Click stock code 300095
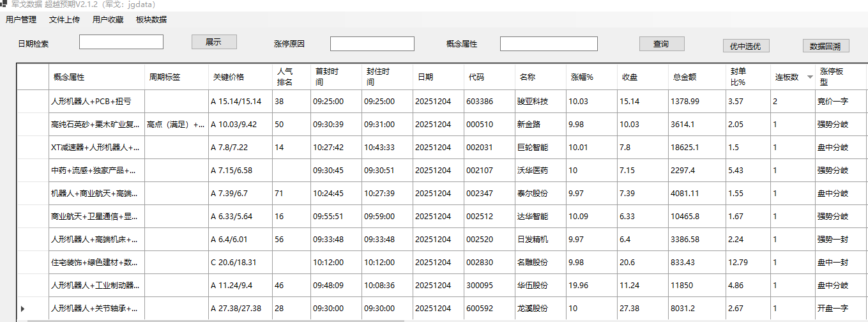The width and height of the screenshot is (868, 322). pos(490,286)
